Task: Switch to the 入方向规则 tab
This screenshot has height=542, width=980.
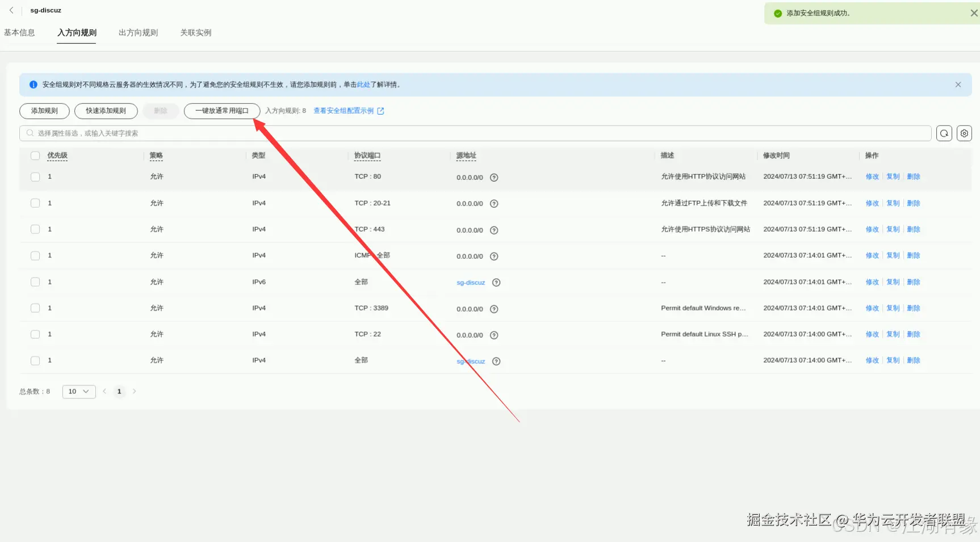Action: pos(77,33)
